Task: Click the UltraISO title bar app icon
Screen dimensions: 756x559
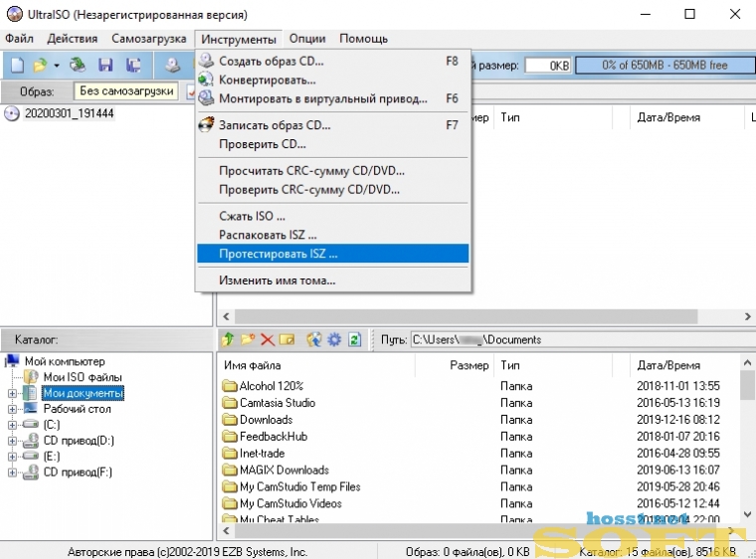Action: pos(15,15)
